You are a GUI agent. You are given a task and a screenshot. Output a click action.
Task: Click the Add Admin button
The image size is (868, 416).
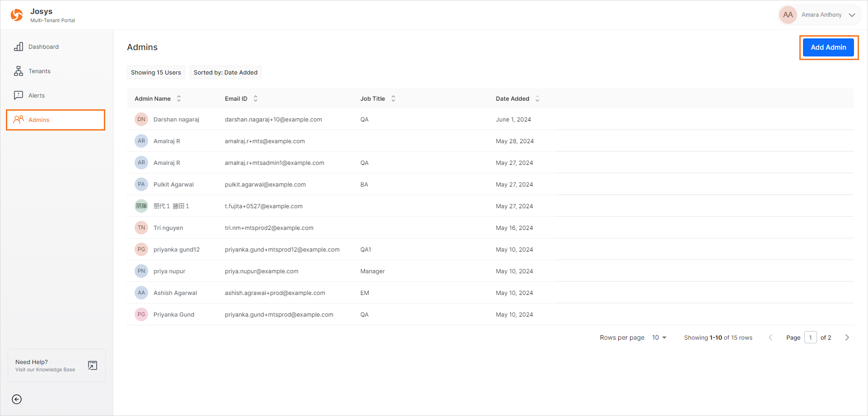828,47
